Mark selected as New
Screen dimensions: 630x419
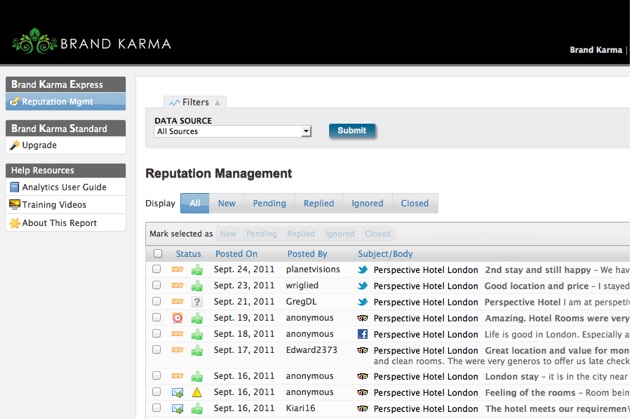(228, 234)
